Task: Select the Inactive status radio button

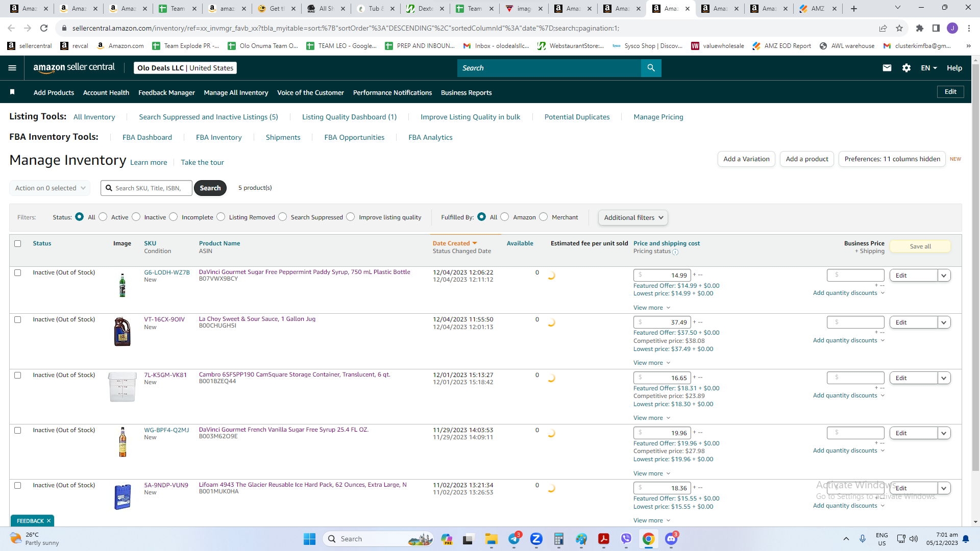Action: 136,217
